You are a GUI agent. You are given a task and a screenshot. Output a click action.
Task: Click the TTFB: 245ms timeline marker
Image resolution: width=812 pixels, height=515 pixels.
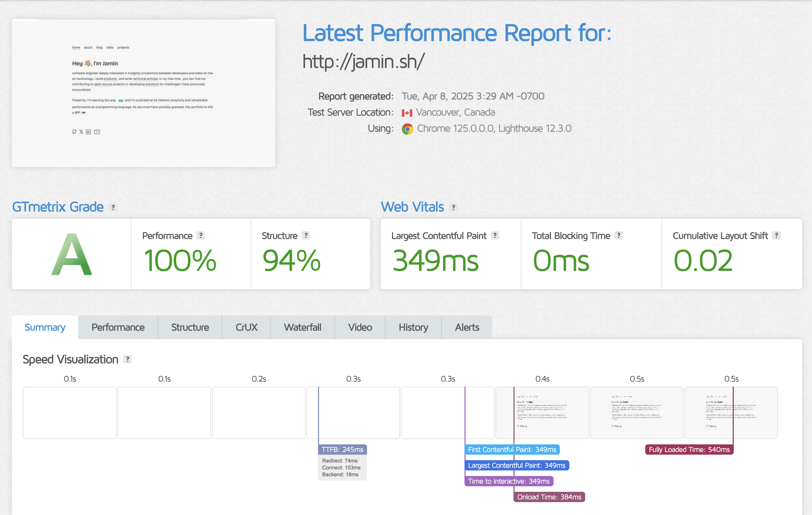pyautogui.click(x=342, y=450)
